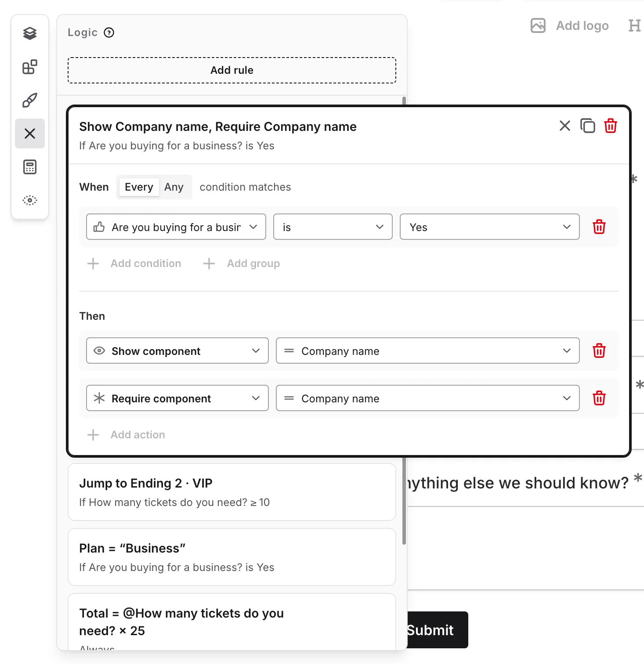Screen dimensions: 644x665
Task: Click the heading H icon
Action: pyautogui.click(x=634, y=25)
